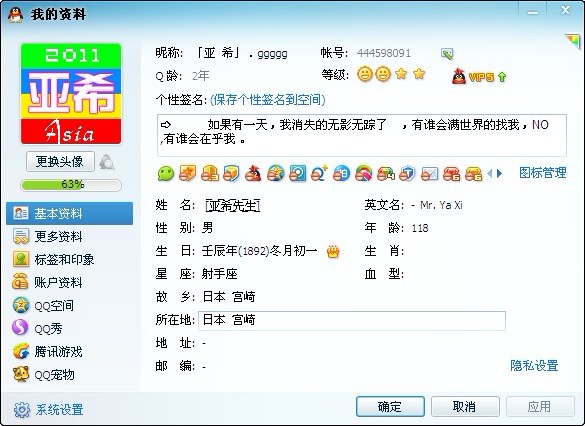Click the birthday crown icon
Image resolution: width=585 pixels, height=426 pixels.
point(333,251)
